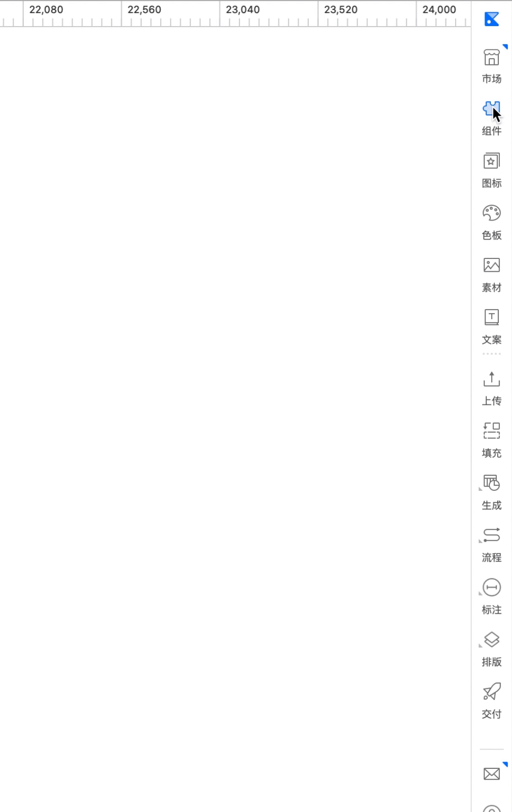Expand the small triangle beside 生成
Image resolution: width=512 pixels, height=812 pixels.
coord(480,489)
